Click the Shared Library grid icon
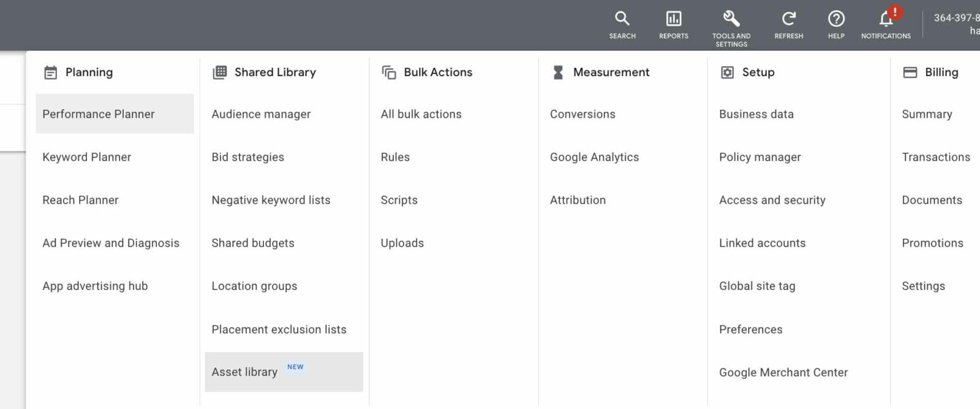The width and height of the screenshot is (980, 409). click(x=219, y=72)
